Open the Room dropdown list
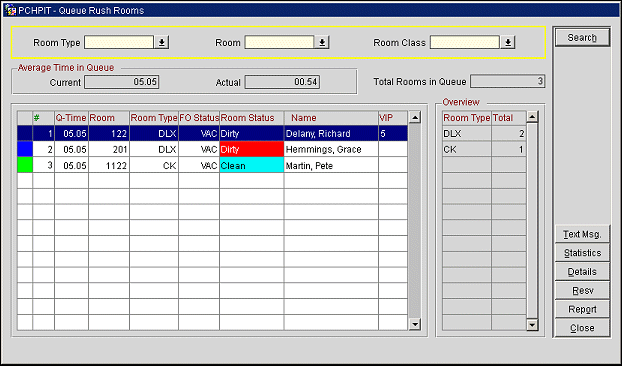622x366 pixels. [x=322, y=42]
